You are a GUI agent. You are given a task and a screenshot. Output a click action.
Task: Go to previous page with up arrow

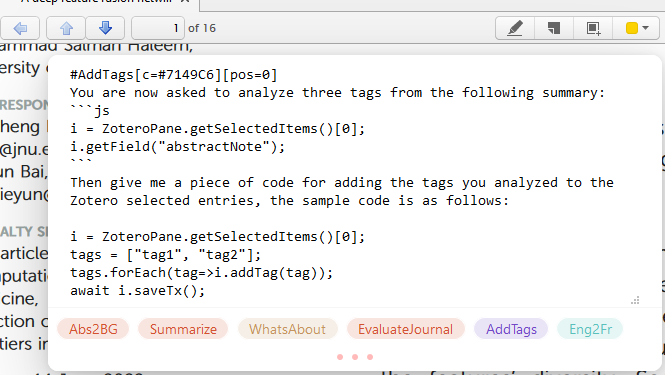pos(66,28)
